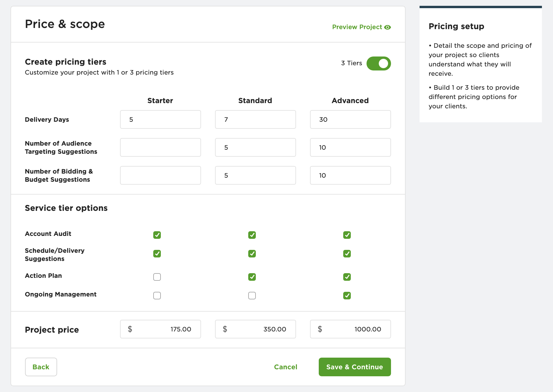
Task: Uncheck Ongoing Management for Advanced tier
Action: click(347, 296)
